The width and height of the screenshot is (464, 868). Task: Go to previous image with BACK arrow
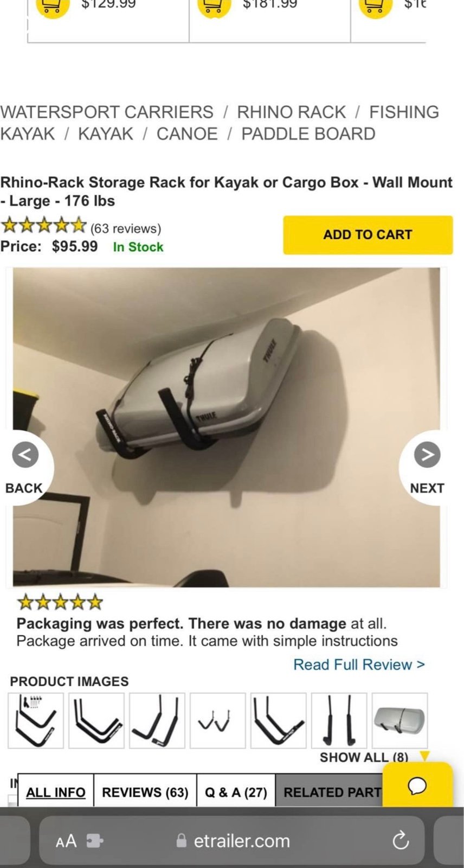[x=25, y=455]
